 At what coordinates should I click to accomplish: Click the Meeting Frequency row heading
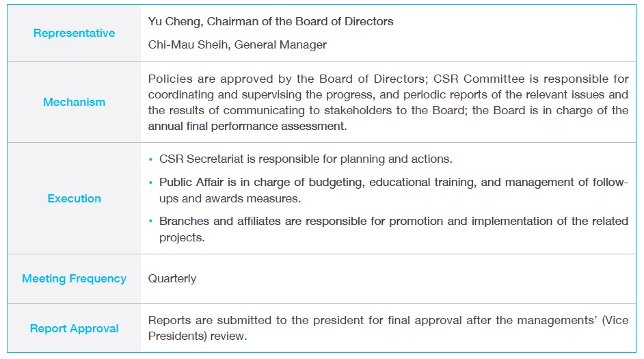[74, 278]
